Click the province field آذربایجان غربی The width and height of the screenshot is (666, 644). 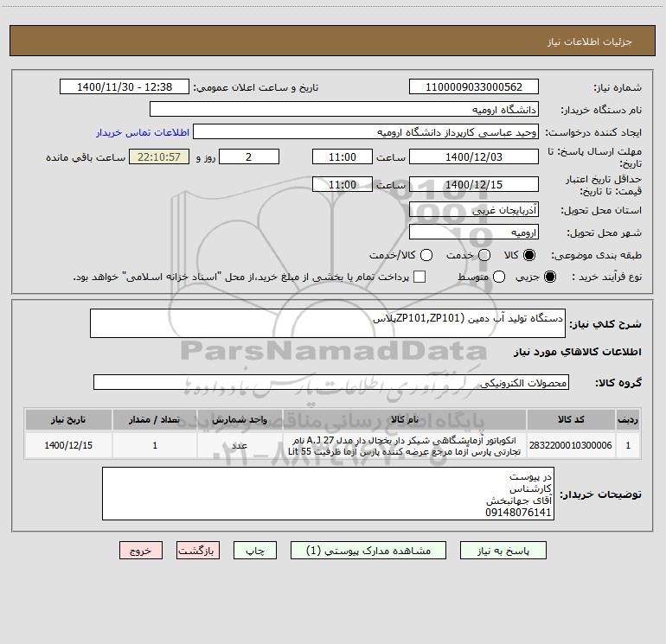474,209
